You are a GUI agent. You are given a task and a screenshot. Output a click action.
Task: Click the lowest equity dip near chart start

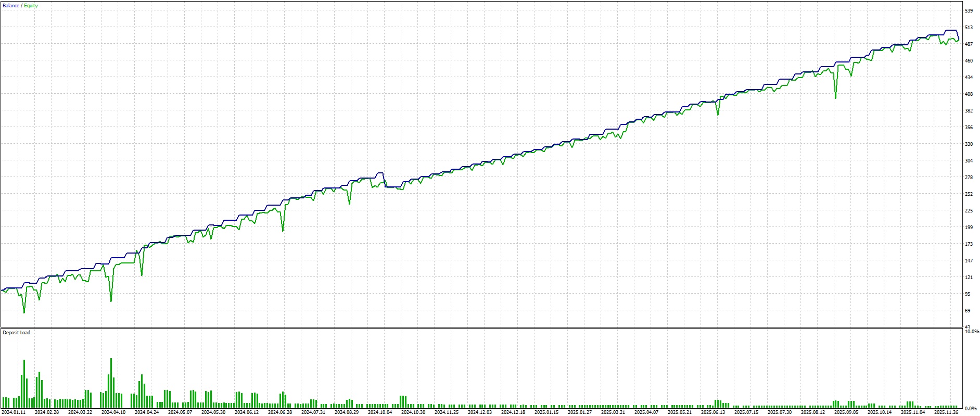point(24,312)
